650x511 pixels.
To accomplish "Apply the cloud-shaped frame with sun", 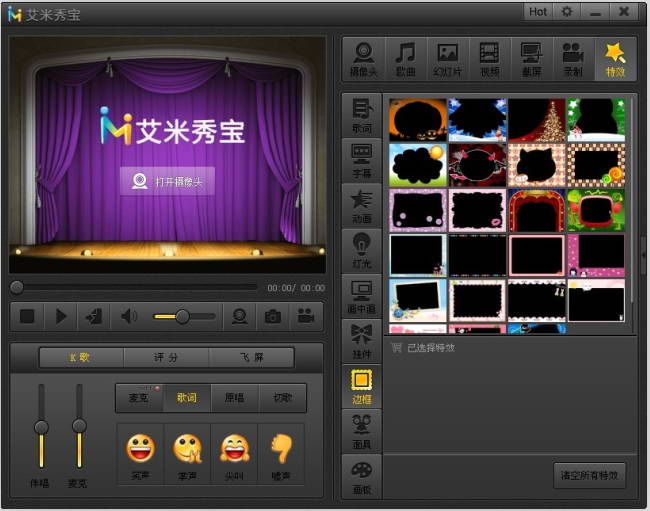I will click(418, 165).
